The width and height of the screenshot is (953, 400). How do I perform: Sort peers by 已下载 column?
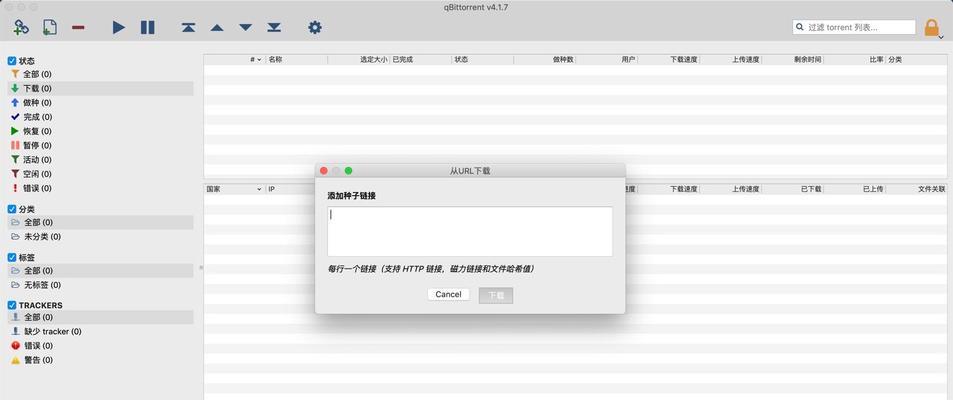pos(793,189)
